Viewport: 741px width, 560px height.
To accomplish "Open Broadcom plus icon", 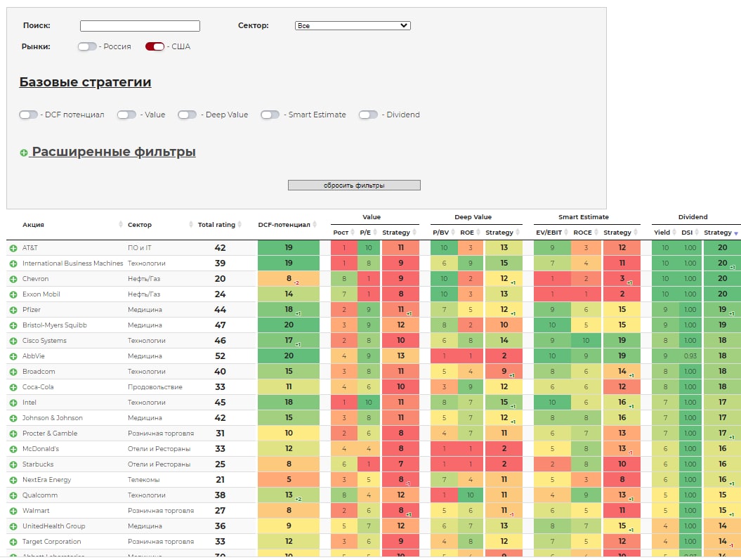I will tap(13, 372).
